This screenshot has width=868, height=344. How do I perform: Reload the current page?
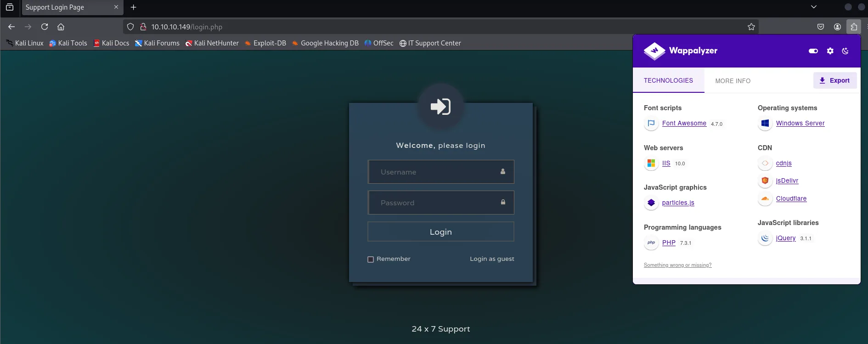(x=45, y=27)
